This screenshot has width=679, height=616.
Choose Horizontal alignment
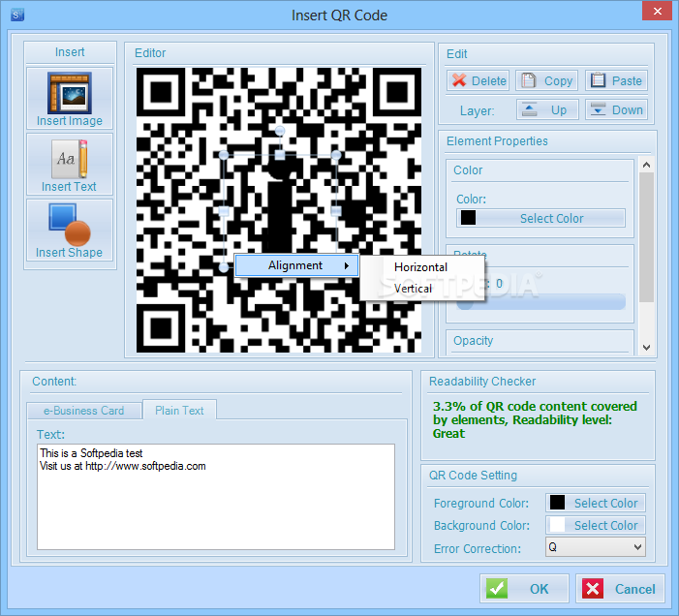tap(420, 267)
